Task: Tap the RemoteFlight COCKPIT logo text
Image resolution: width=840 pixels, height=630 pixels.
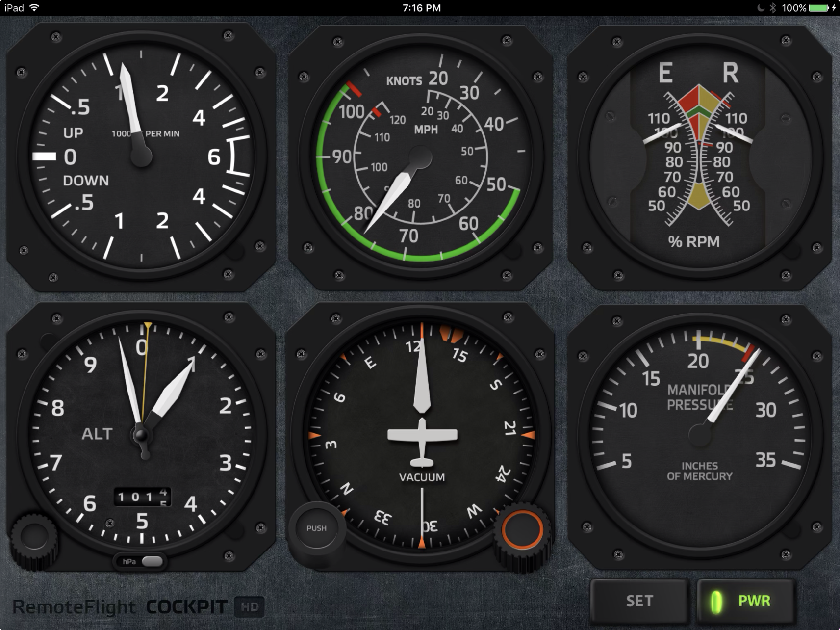Action: click(120, 607)
